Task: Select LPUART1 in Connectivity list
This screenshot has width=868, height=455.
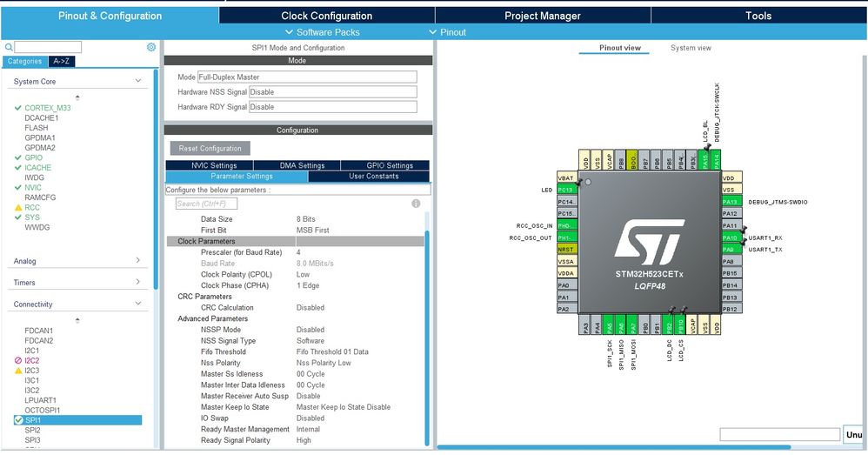Action: (x=40, y=400)
